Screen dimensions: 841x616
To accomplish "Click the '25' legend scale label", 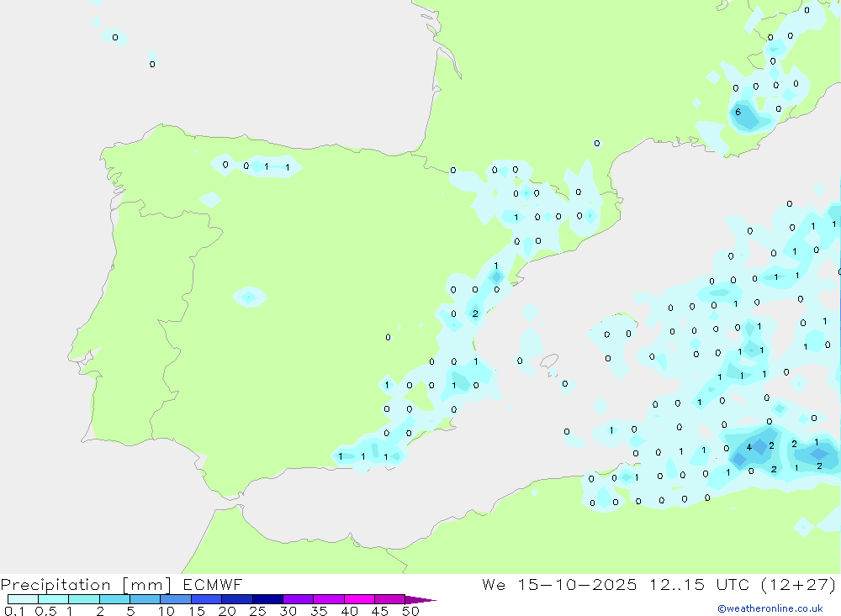I will click(258, 611).
